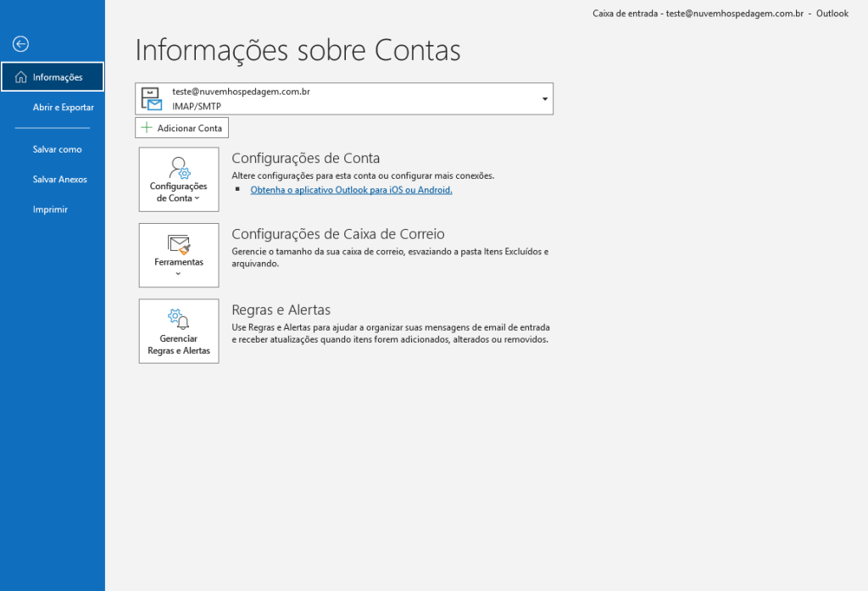The height and width of the screenshot is (591, 868).
Task: Click the home icon beside Informações
Action: click(21, 77)
